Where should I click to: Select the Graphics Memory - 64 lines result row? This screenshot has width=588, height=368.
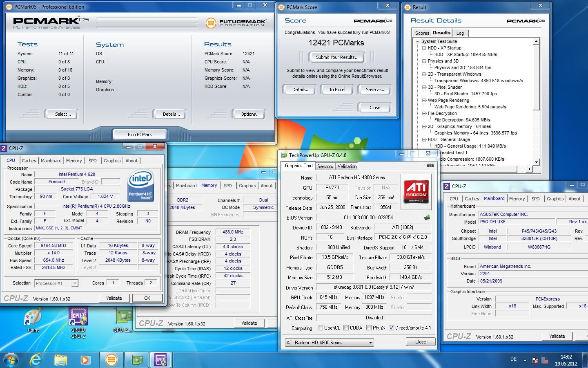pyautogui.click(x=475, y=133)
